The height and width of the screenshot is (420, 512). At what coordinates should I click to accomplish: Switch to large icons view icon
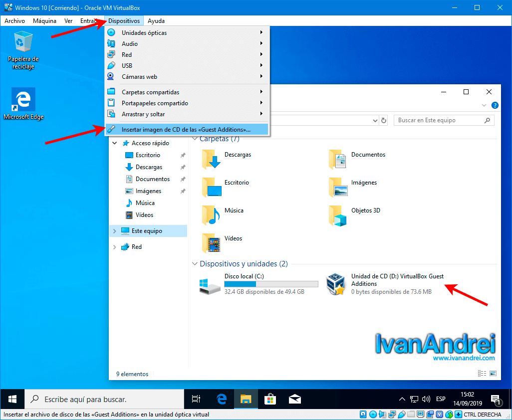coord(493,373)
